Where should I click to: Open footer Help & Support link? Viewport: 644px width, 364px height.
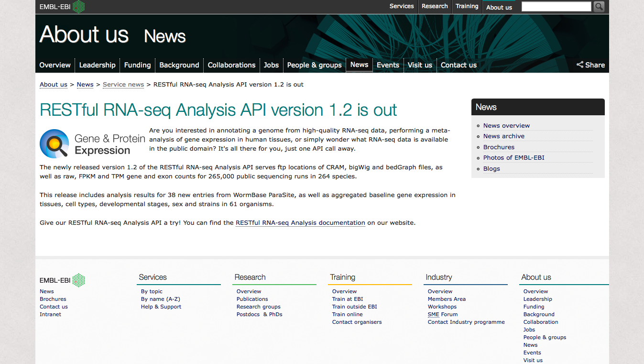pos(161,307)
